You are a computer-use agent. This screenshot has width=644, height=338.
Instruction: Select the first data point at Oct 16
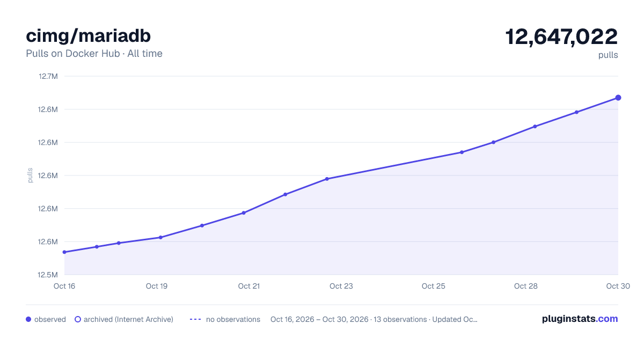pos(64,252)
